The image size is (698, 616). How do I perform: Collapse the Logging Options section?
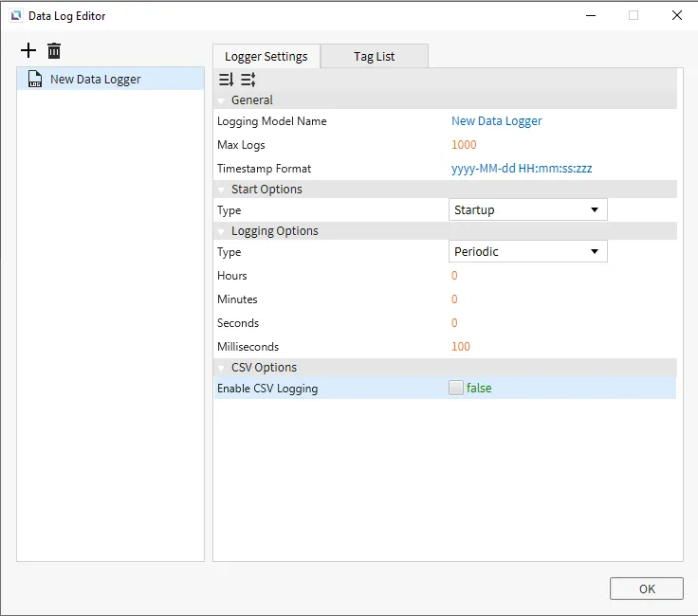221,231
